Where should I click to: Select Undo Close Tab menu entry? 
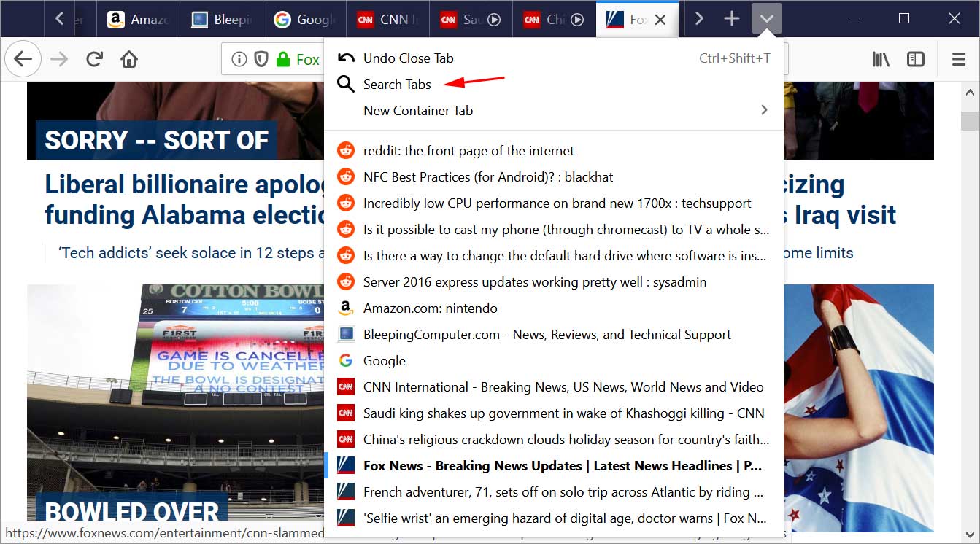point(554,58)
